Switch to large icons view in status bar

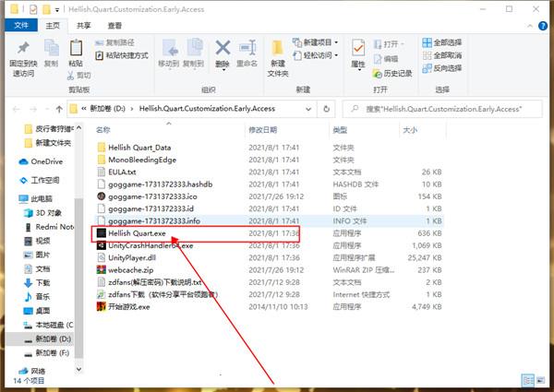540,381
